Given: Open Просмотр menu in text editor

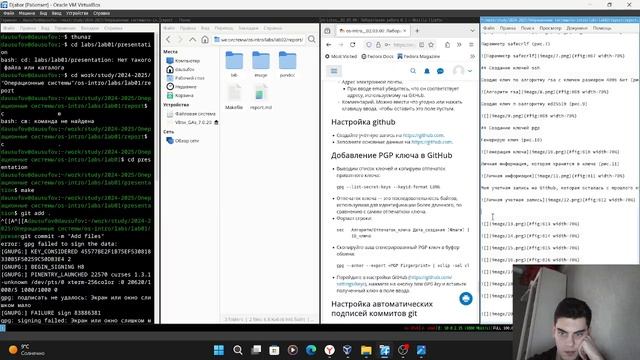Looking at the screenshot, I should 550,28.
